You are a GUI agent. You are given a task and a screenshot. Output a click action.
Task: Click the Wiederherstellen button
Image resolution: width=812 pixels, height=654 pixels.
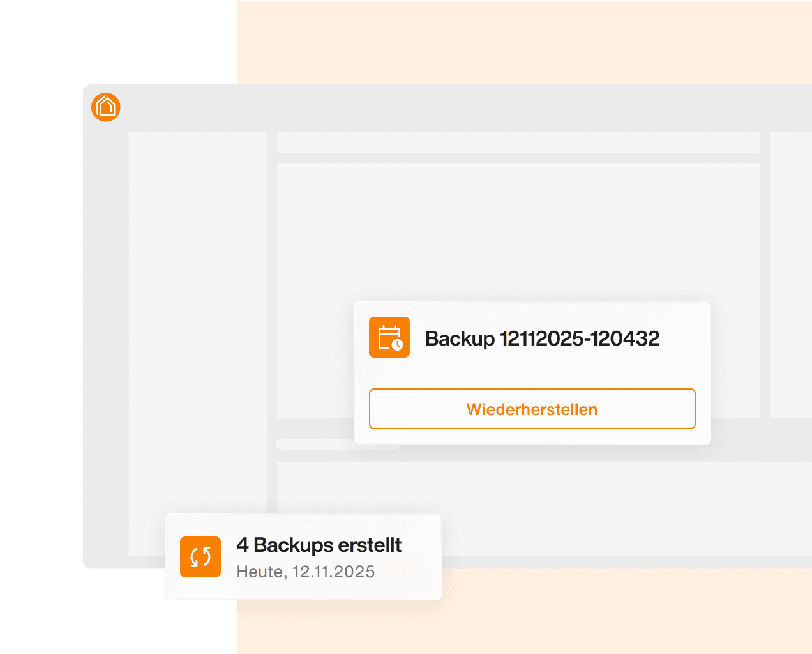(532, 409)
